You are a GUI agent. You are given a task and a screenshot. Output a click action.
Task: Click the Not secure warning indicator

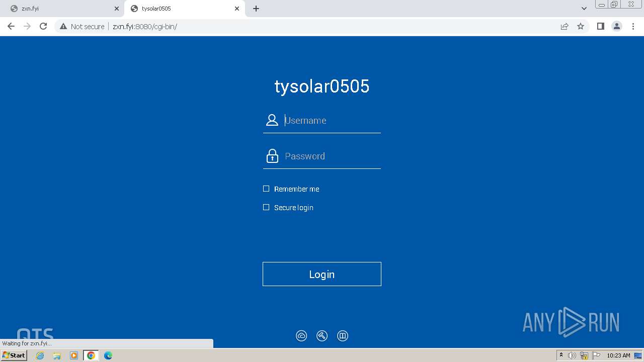(82, 27)
